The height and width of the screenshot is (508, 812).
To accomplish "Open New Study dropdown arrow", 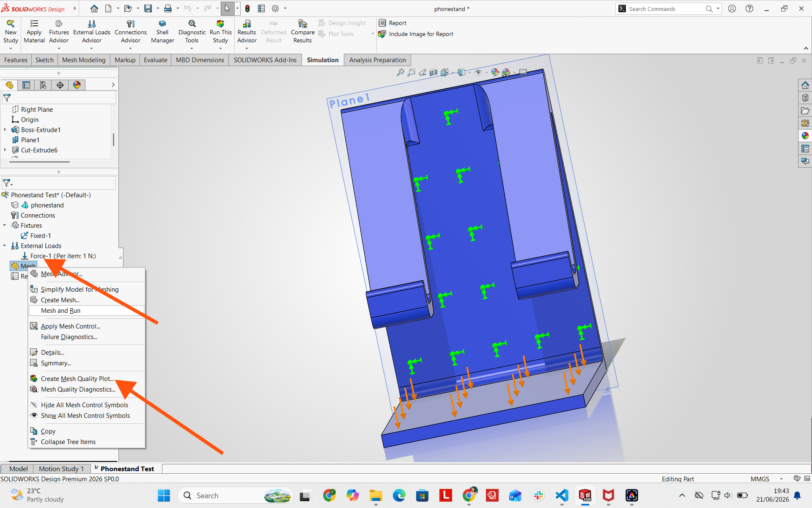I will pyautogui.click(x=11, y=48).
